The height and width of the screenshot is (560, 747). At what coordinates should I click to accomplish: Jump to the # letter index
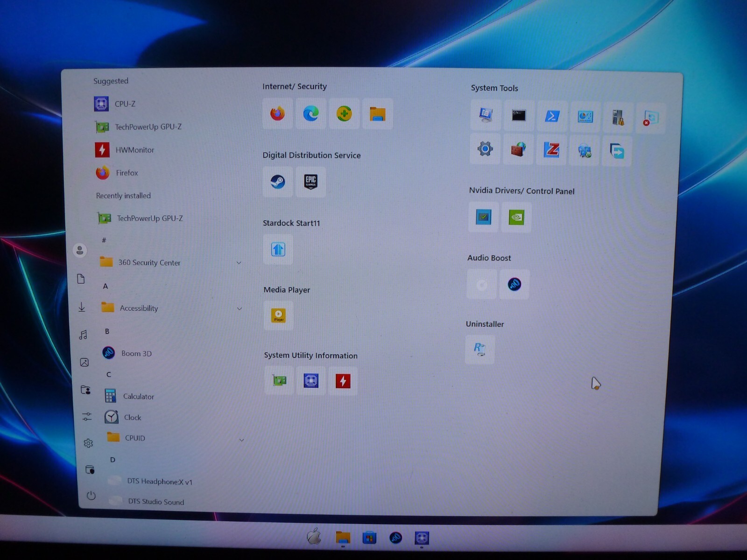104,240
